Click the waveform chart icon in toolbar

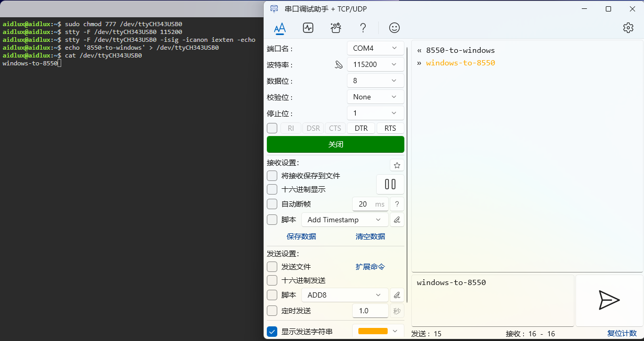(308, 28)
